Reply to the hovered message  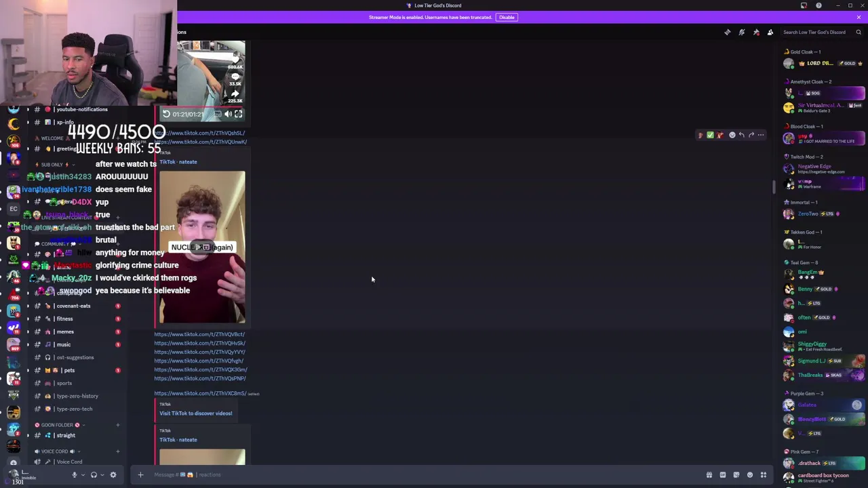pos(741,135)
